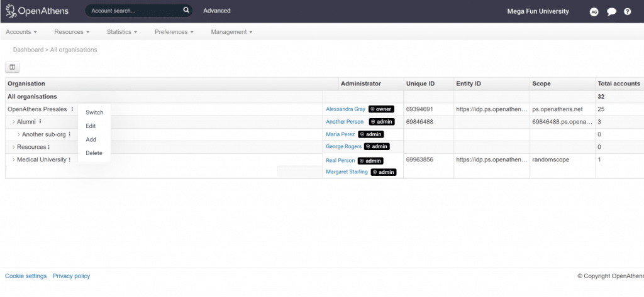Expand the Alumni organisation row

click(13, 122)
